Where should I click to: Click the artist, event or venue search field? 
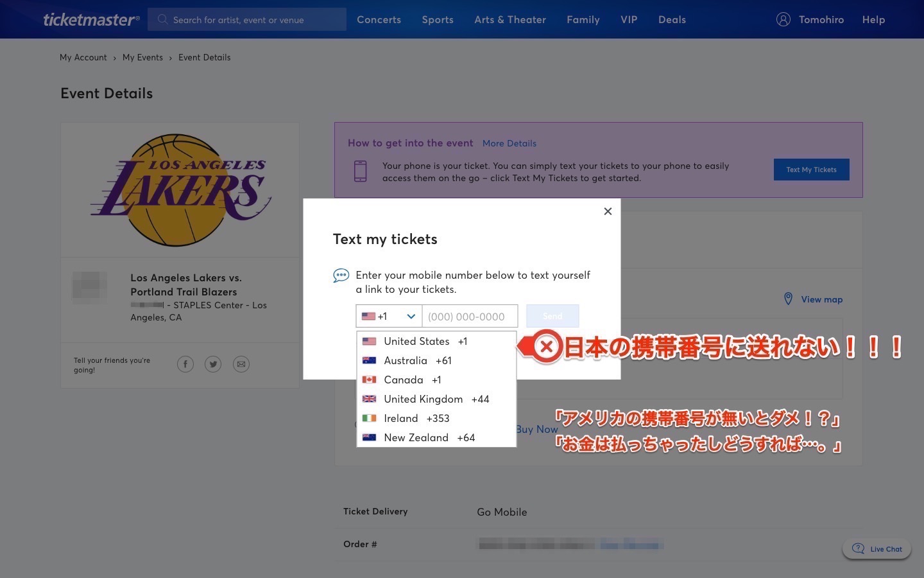click(x=247, y=19)
